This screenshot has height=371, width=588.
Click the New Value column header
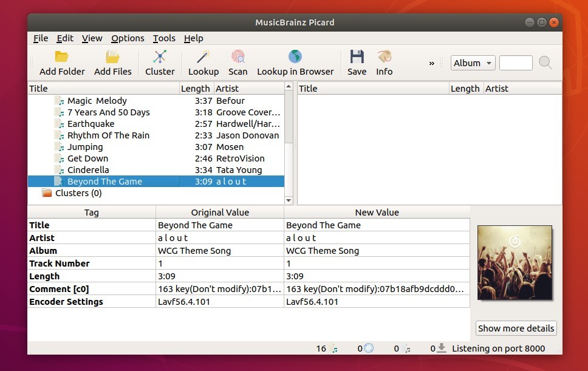[x=377, y=213]
